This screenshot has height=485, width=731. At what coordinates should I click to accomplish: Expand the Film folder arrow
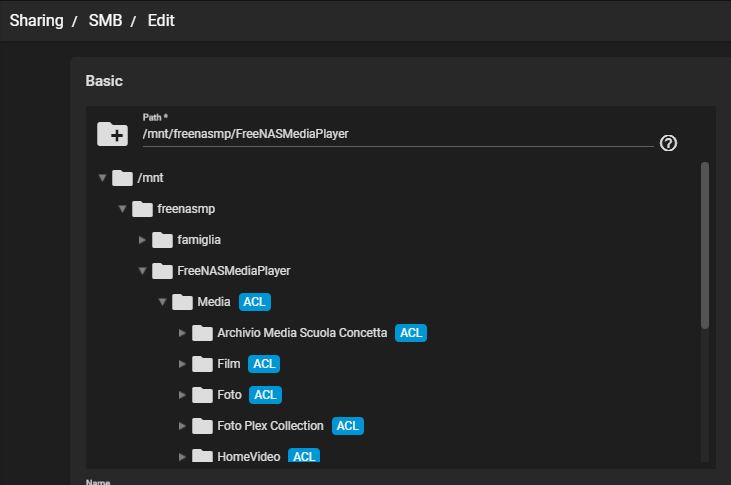click(182, 364)
